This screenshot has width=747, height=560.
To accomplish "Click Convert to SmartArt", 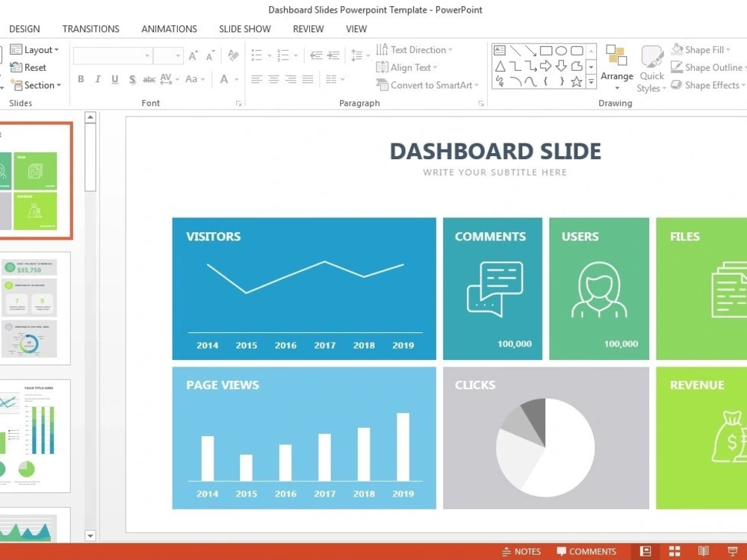I will click(427, 85).
